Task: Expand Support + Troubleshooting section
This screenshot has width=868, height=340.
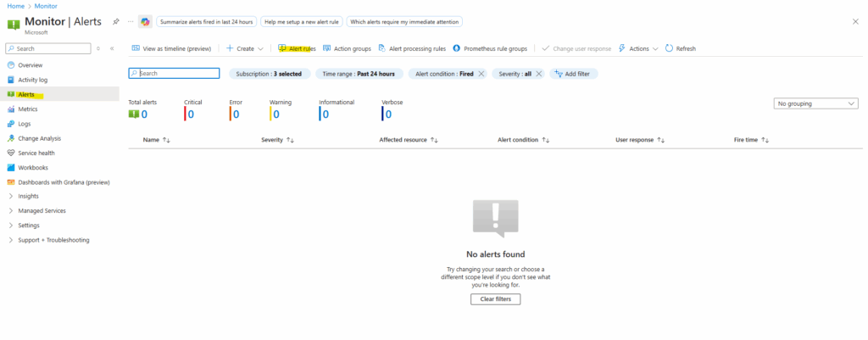Action: coord(11,240)
